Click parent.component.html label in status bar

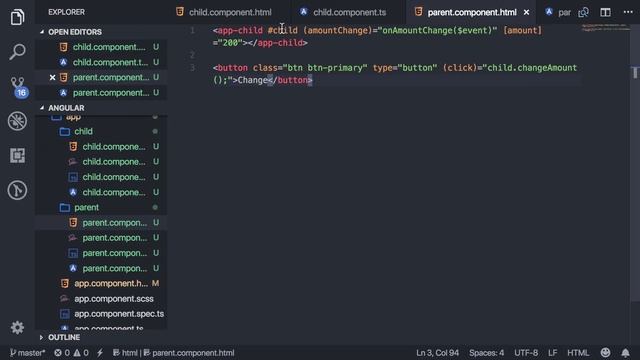click(x=189, y=353)
